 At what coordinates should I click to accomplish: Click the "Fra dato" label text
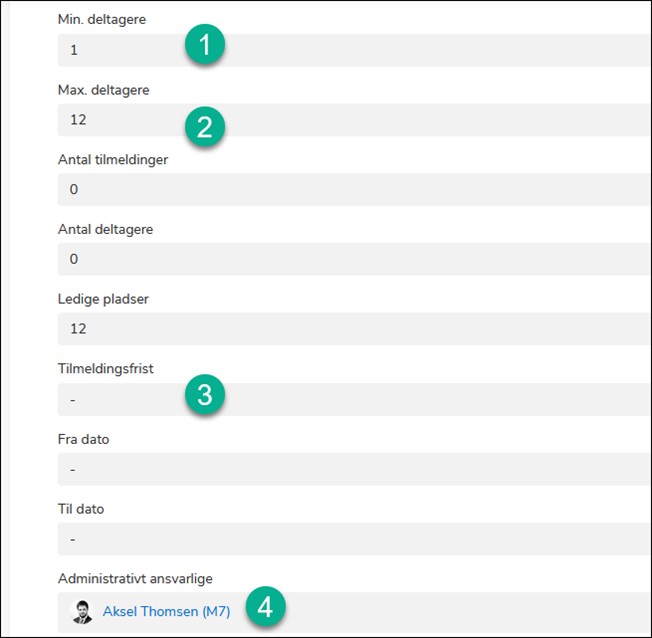pyautogui.click(x=83, y=439)
